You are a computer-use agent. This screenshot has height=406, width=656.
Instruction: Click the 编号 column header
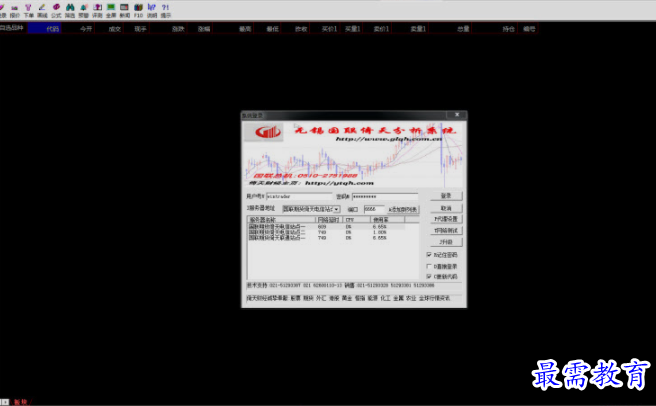528,28
